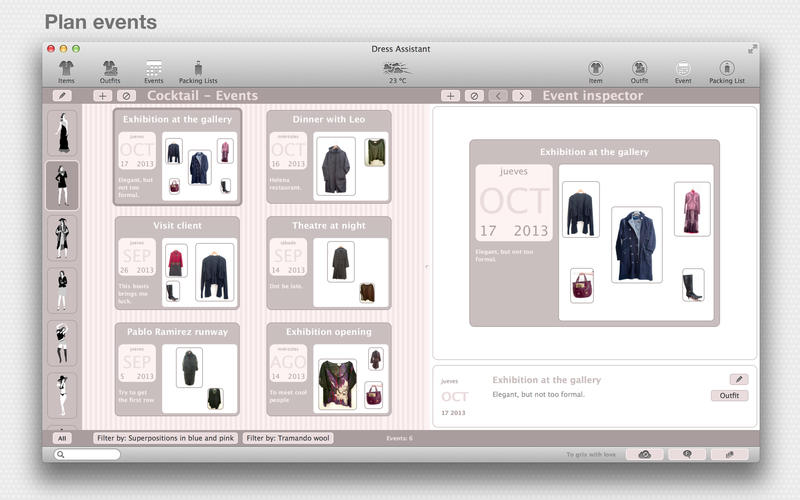
Task: Open the Outfits section in the toolbar
Action: click(110, 71)
